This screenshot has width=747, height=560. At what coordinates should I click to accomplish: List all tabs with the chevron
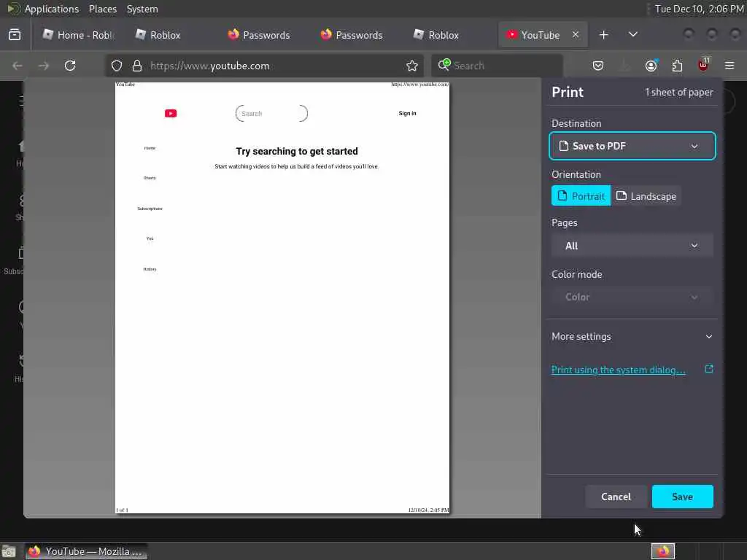coord(633,34)
